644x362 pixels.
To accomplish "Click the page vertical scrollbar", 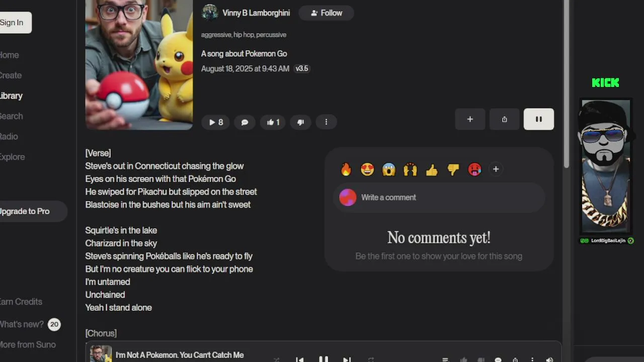I will tap(566, 84).
